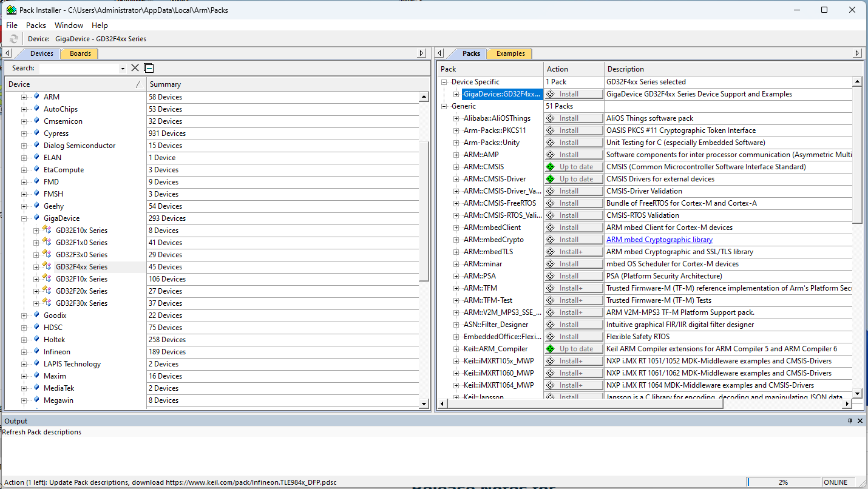Click the devices pane left tab-scroll arrow
The width and height of the screenshot is (868, 489).
click(7, 53)
